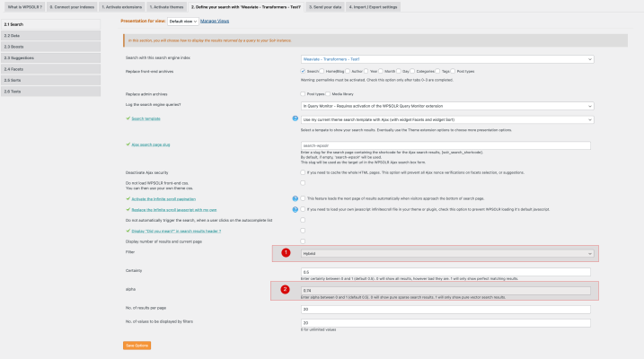
Task: Check replace infinite scroll javascript option
Action: coord(303,209)
